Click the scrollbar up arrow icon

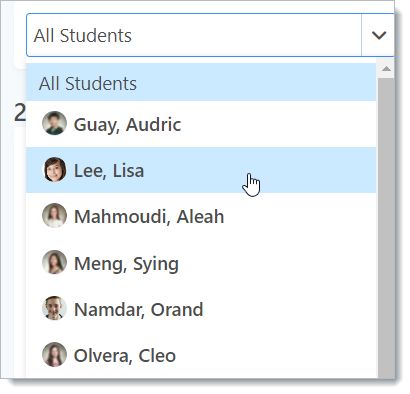pyautogui.click(x=386, y=69)
